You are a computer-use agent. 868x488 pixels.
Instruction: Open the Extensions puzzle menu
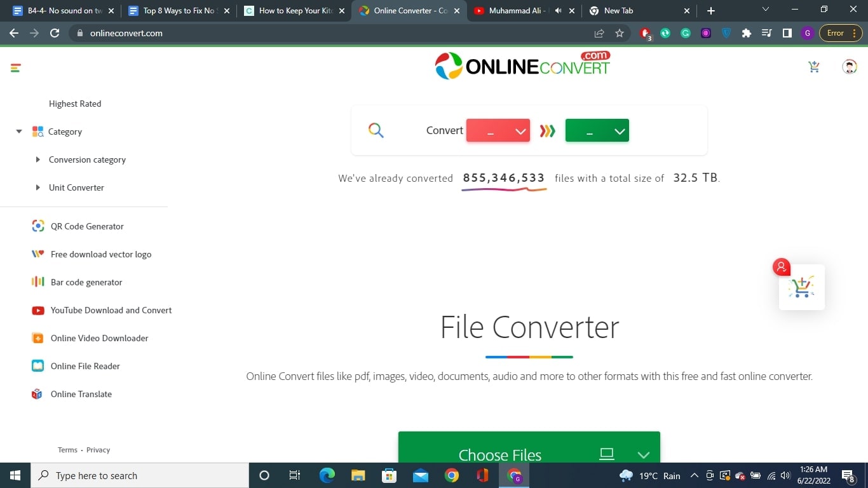(x=747, y=33)
